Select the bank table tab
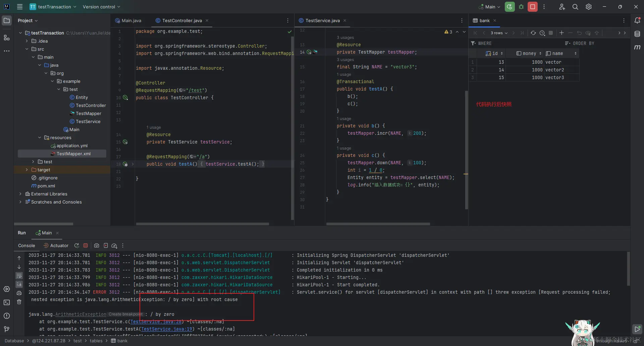 (x=484, y=20)
